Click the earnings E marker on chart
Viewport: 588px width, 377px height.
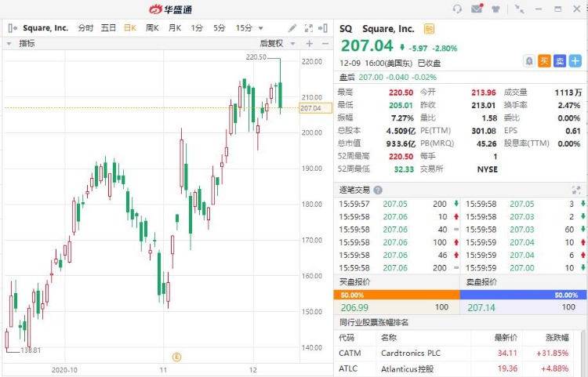pyautogui.click(x=176, y=357)
